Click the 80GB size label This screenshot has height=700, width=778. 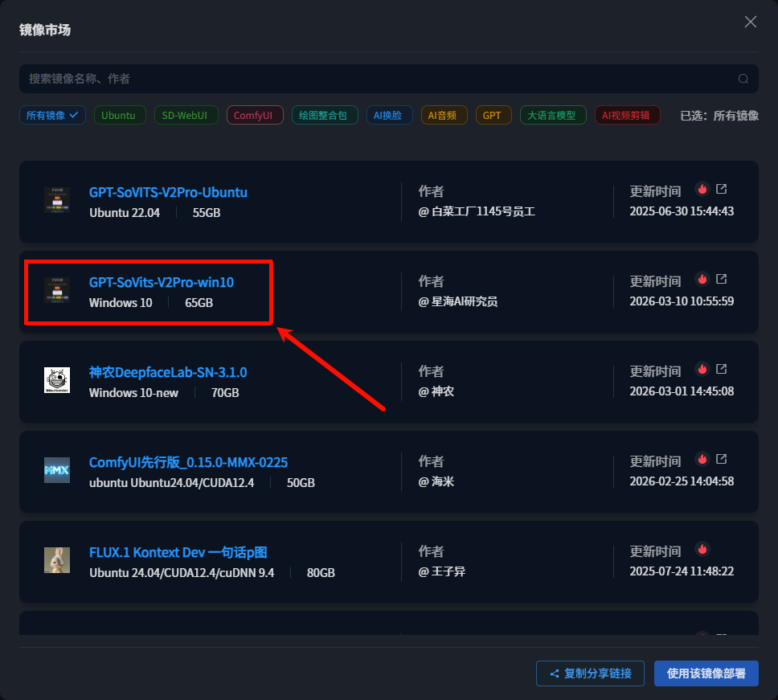point(321,573)
